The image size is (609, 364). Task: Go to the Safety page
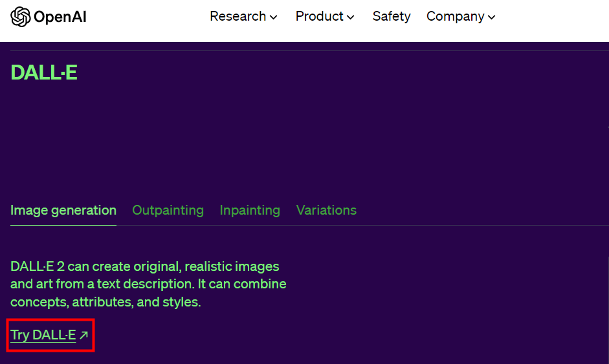(391, 16)
